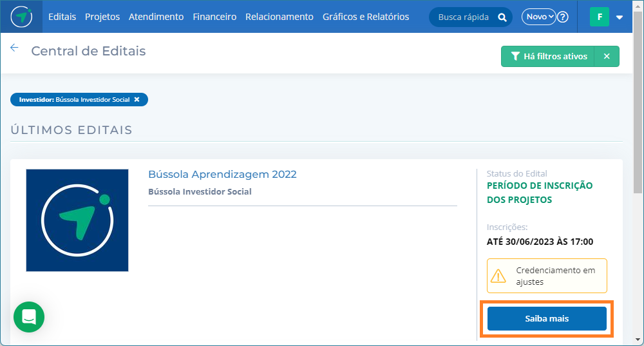Image resolution: width=644 pixels, height=346 pixels.
Task: Open the Editais menu
Action: (62, 17)
